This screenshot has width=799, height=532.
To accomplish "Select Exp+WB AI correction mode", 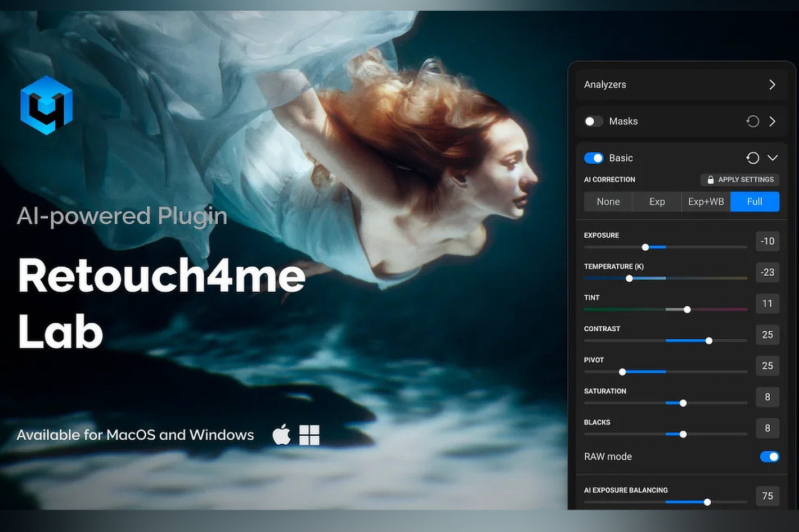I will coord(706,202).
